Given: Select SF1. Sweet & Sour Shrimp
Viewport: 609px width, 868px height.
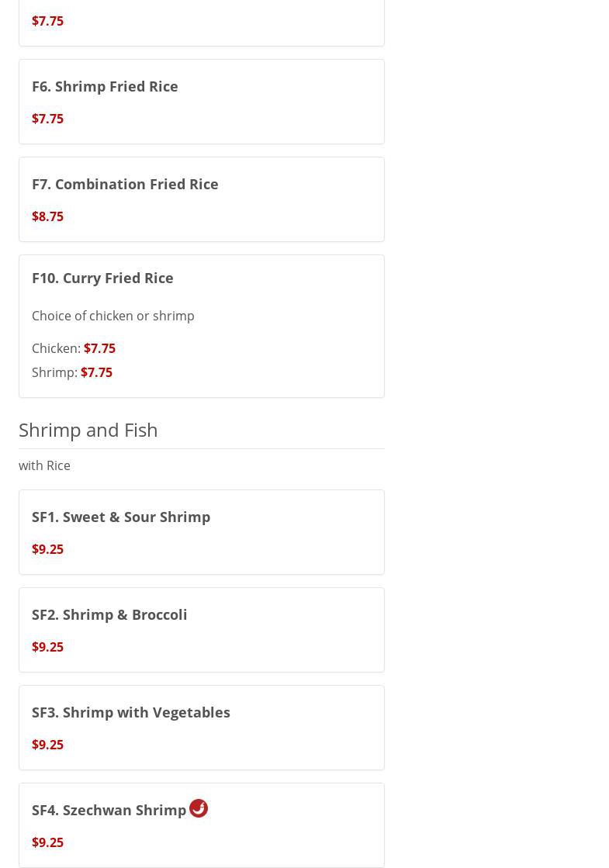Looking at the screenshot, I should point(121,517).
